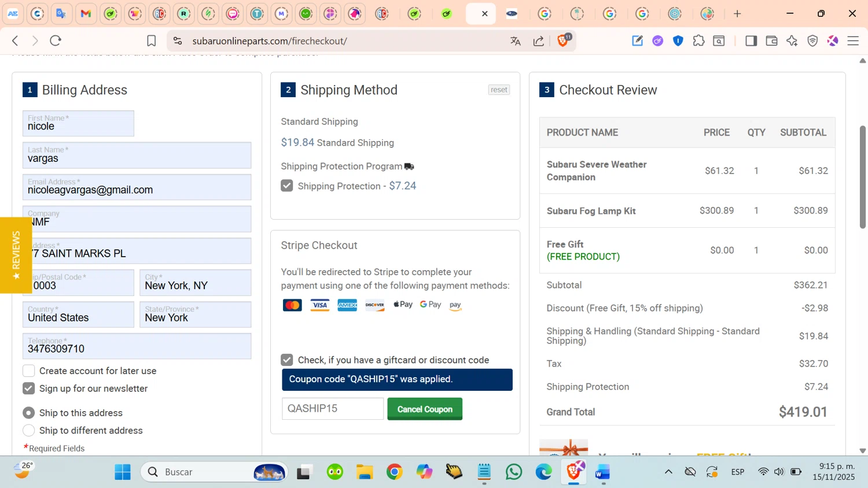
Task: Open the Country dropdown
Action: tap(78, 314)
